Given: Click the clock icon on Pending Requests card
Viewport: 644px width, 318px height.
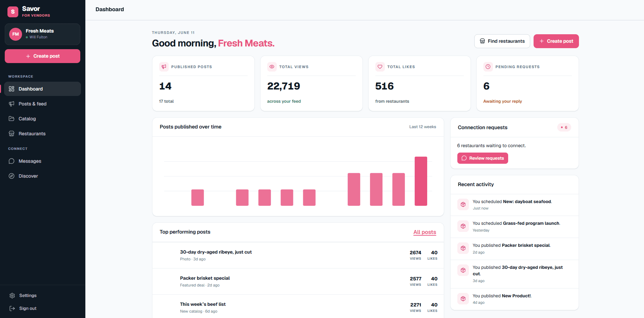Looking at the screenshot, I should (x=488, y=67).
